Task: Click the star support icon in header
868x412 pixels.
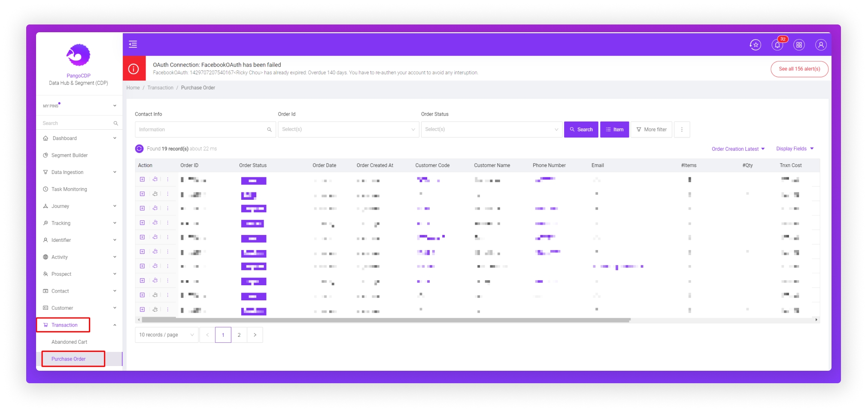Action: coord(755,45)
